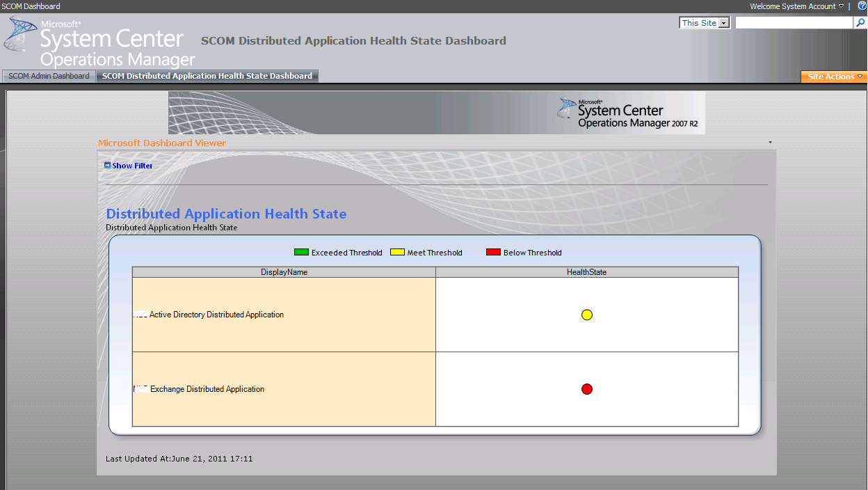Click the Show Filter link
The width and height of the screenshot is (868, 490).
[131, 165]
